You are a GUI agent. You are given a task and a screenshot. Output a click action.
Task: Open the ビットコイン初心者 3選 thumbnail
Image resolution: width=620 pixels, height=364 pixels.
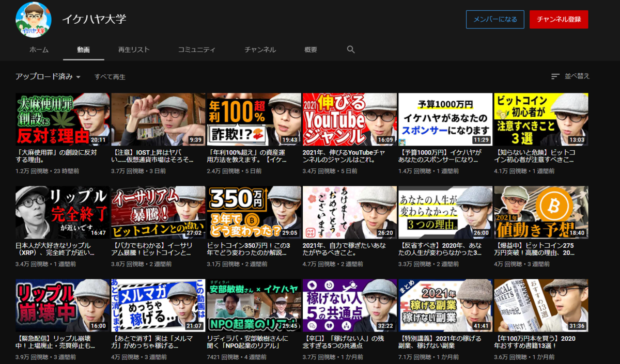click(x=541, y=120)
